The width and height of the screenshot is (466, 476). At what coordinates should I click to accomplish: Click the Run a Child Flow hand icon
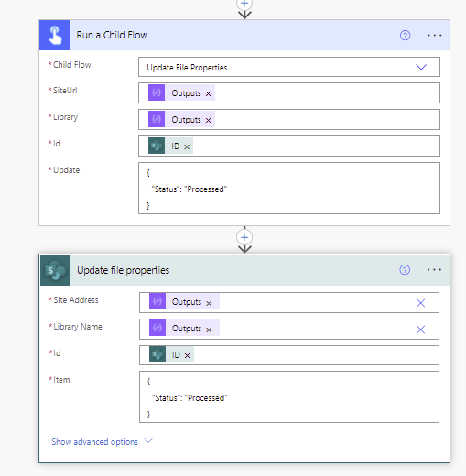(x=55, y=35)
